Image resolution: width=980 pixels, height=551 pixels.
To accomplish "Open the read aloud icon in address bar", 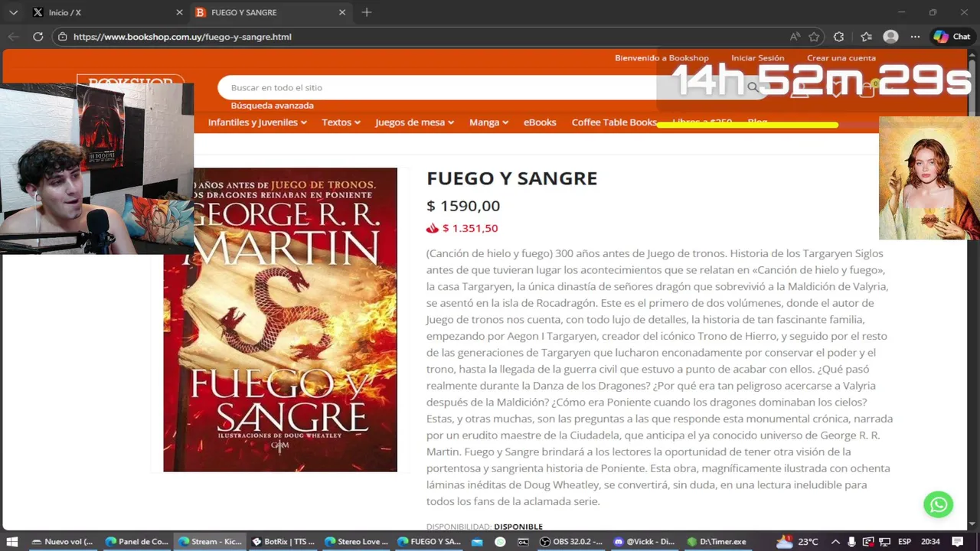I will [x=795, y=37].
